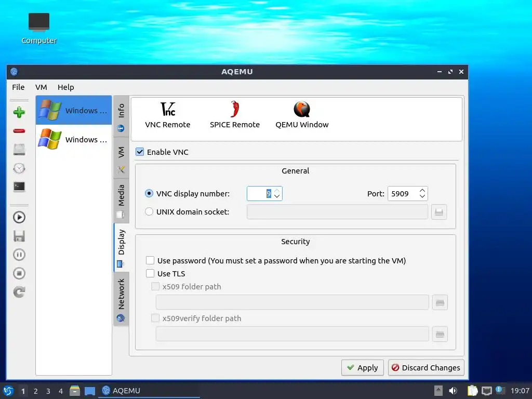Screen dimensions: 532x399
Task: Open the terminal monitor icon
Action: (19, 187)
